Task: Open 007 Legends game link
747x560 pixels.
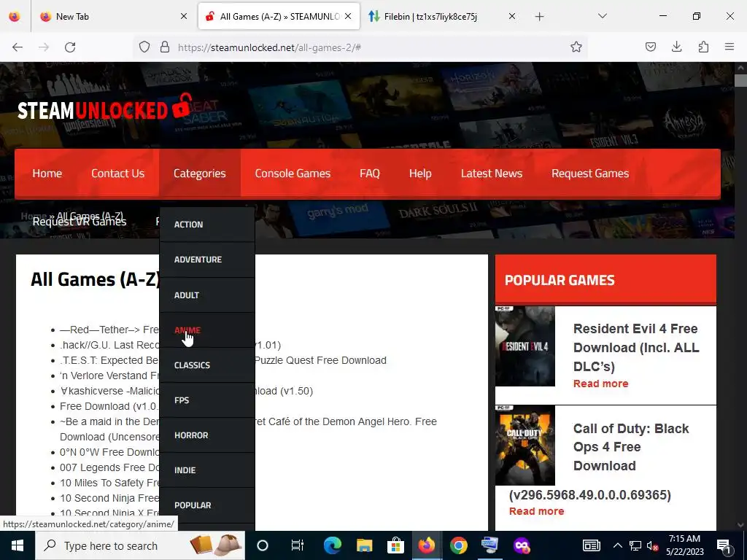Action: pyautogui.click(x=109, y=467)
